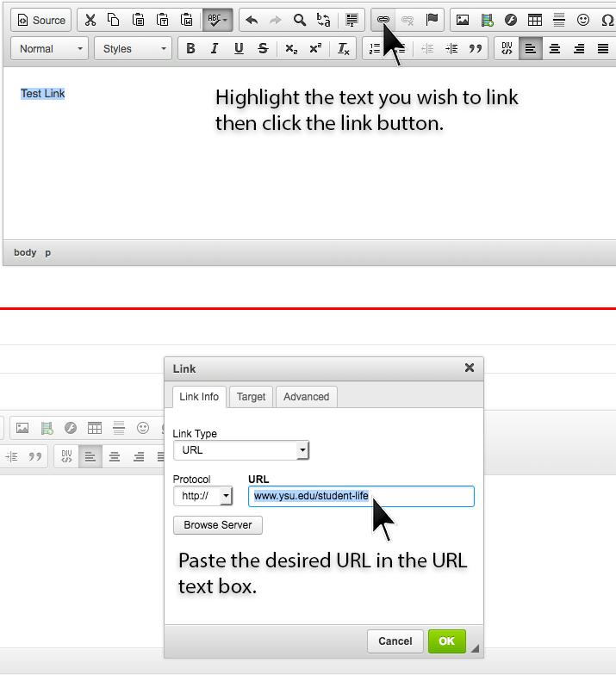Screen dimensions: 616x675
Task: Toggle Italic formatting
Action: (215, 48)
